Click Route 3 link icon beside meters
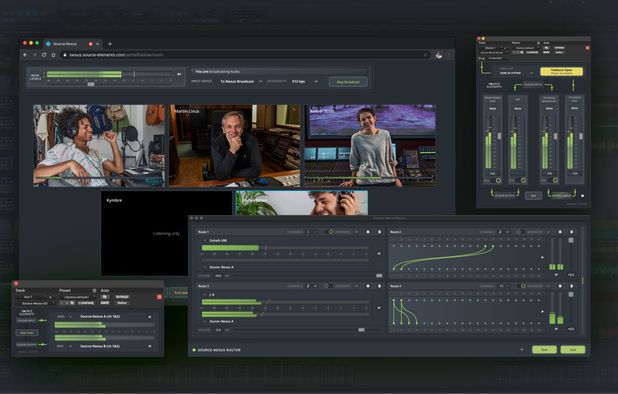The width and height of the screenshot is (618, 394). (x=379, y=308)
